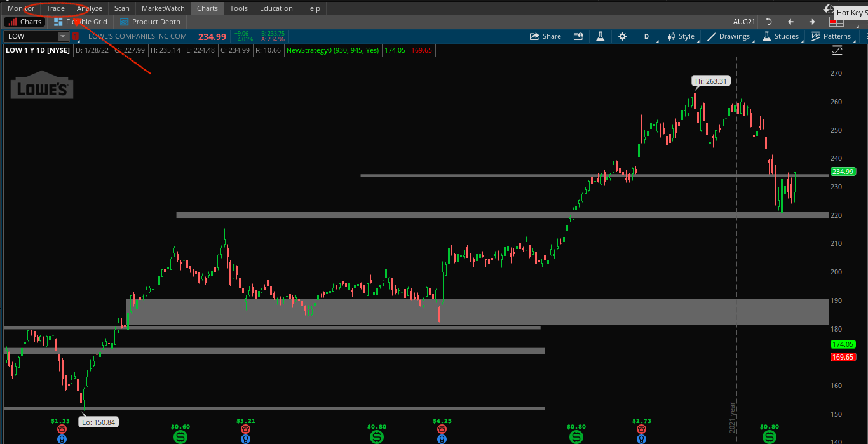The image size is (868, 444).
Task: Switch to the MarketWatch menu
Action: [163, 8]
